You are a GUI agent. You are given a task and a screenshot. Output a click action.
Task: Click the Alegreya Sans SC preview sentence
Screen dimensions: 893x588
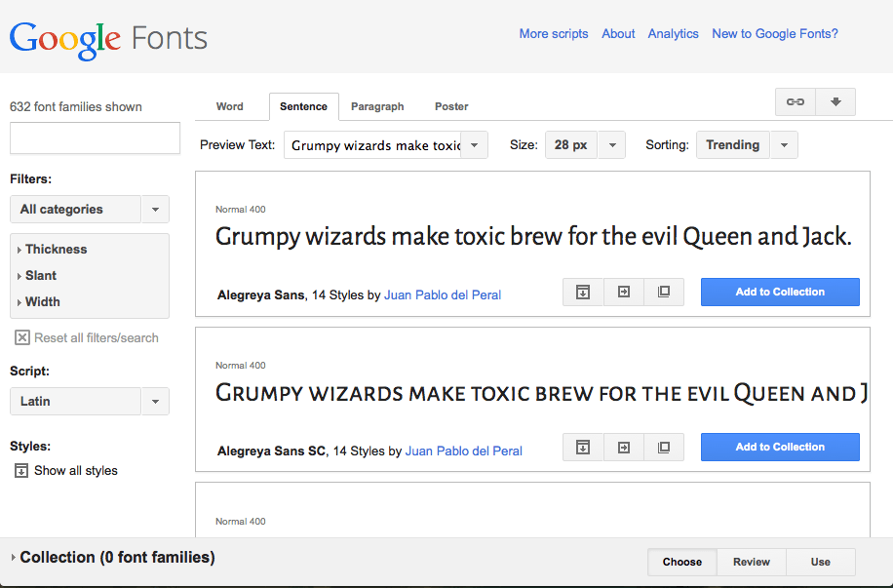541,393
